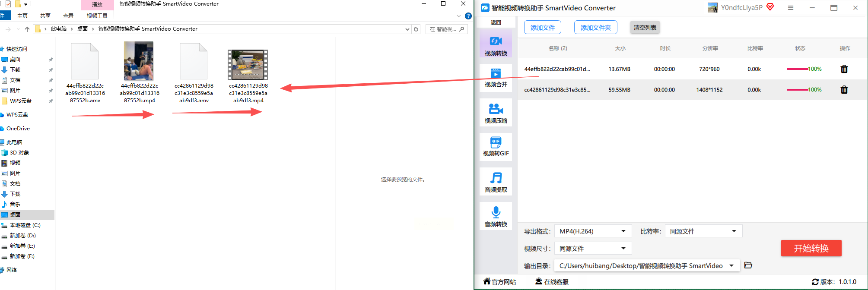Select the 播放 contextual tab in Explorer
Image resolution: width=868 pixels, height=290 pixels.
(x=97, y=4)
